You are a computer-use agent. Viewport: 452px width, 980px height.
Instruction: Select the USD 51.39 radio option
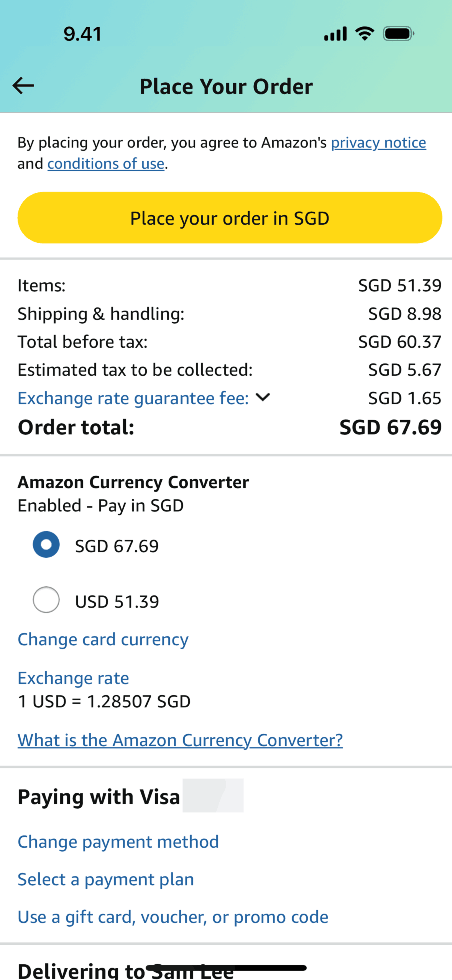pos(46,600)
